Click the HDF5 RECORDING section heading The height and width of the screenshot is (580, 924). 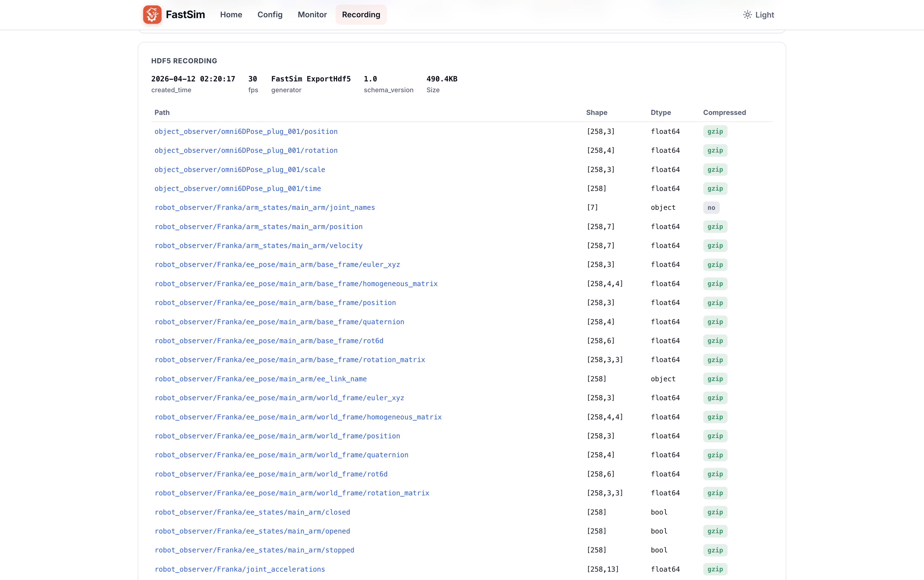pos(184,61)
